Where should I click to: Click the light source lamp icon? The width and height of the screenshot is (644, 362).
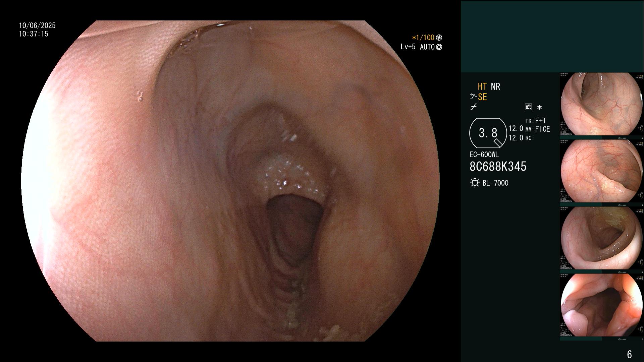475,183
